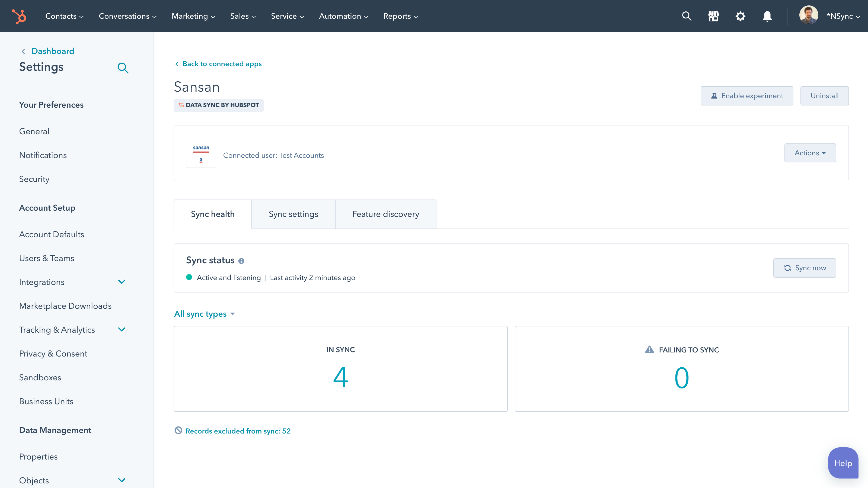Open All sync types filter dropdown

coord(205,314)
